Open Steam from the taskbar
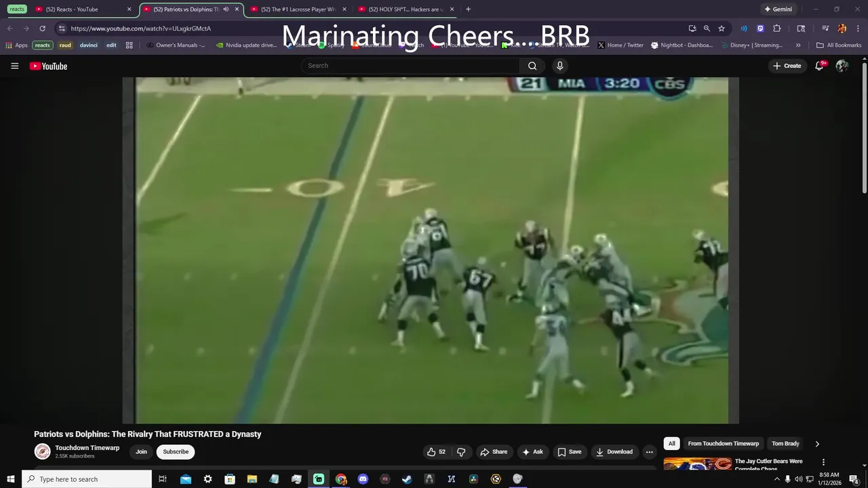Screen dimensions: 868x488 coord(407,479)
